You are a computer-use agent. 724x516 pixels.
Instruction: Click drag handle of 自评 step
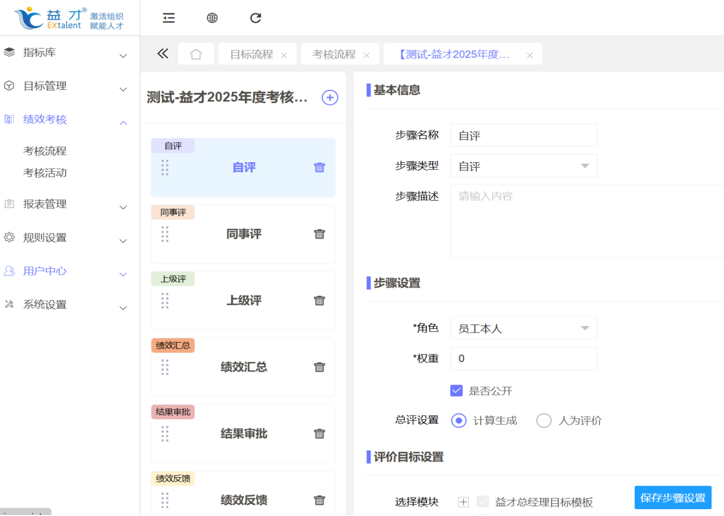(x=165, y=168)
